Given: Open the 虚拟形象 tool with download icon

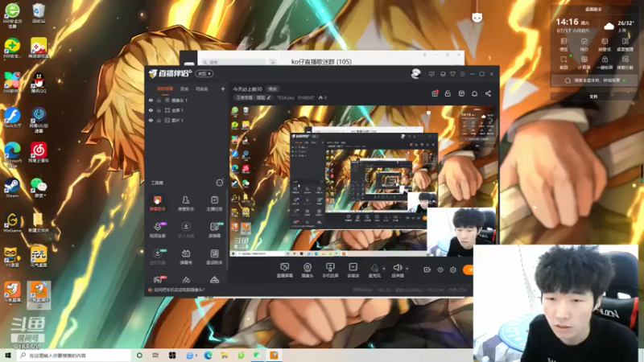Looking at the screenshot, I should click(x=157, y=257).
